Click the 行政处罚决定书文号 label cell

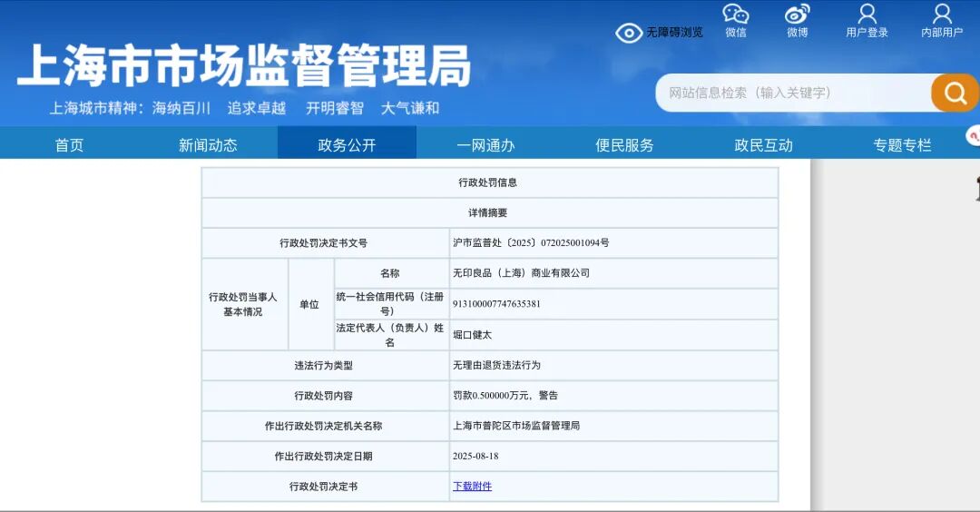(x=325, y=243)
